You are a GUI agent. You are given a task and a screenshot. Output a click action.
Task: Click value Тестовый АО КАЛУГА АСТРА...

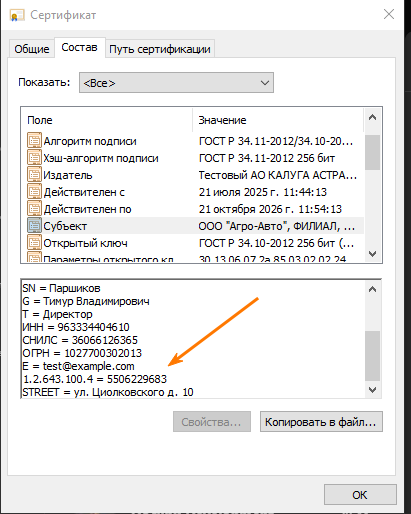point(277,175)
